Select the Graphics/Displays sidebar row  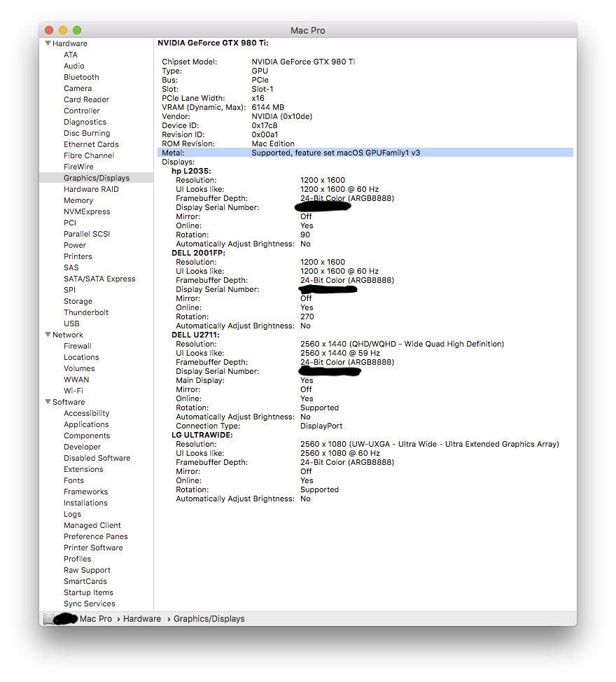click(96, 178)
